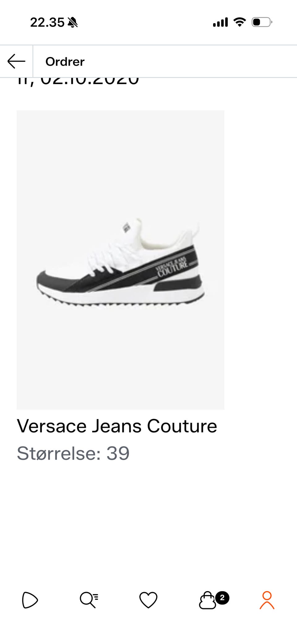297x644 pixels.
Task: Open the search and categories icon
Action: 89,600
